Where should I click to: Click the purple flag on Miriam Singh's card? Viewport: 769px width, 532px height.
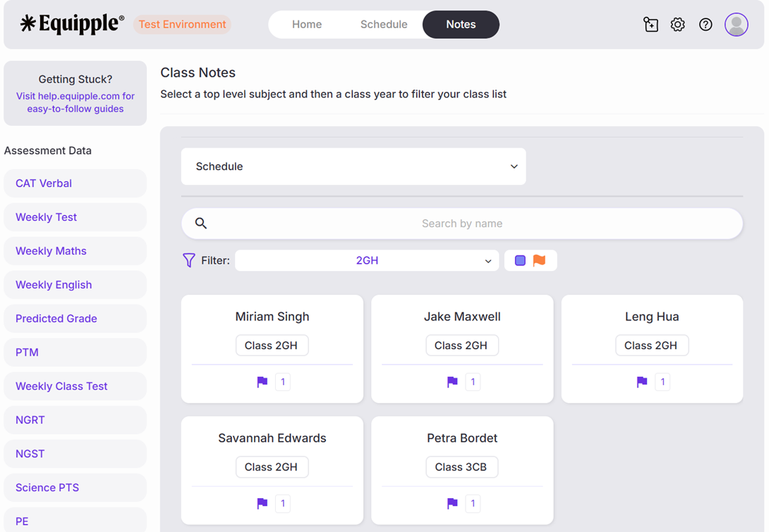[262, 382]
